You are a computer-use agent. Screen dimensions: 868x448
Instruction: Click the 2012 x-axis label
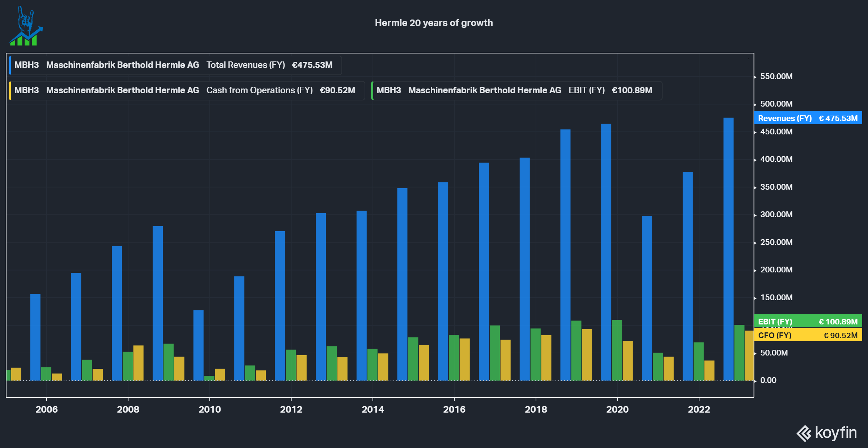[x=291, y=409]
